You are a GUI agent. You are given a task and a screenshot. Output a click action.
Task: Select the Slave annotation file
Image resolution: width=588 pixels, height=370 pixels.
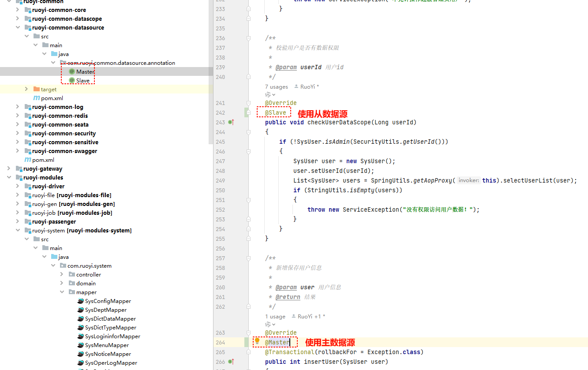click(82, 80)
